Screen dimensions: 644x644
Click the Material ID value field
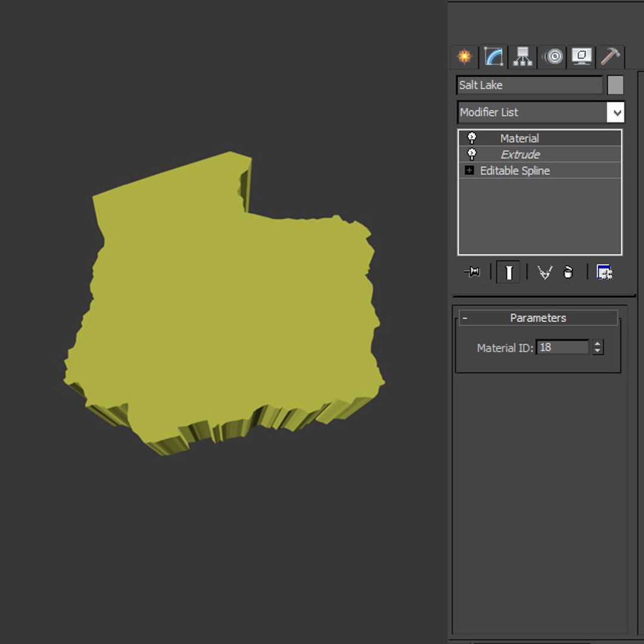(562, 348)
